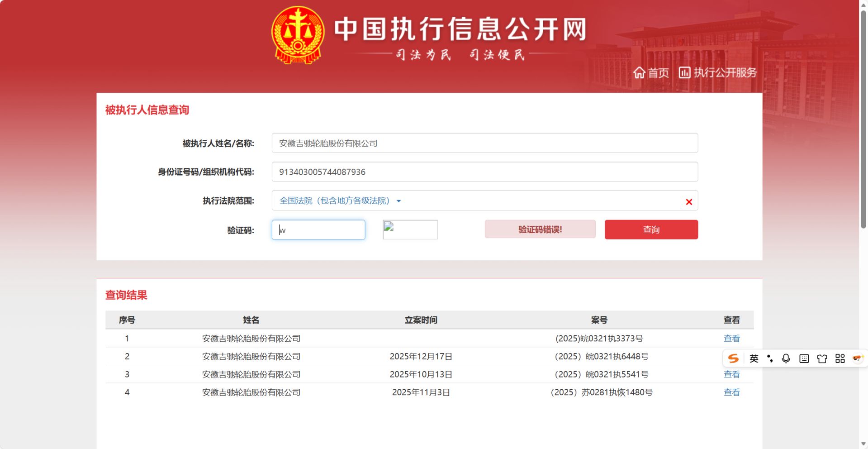Click the 验证码 captcha input field

(x=318, y=230)
